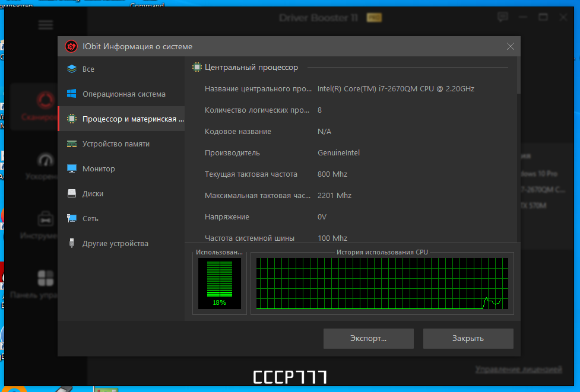Click the 'Закрыть' button

[x=468, y=339]
